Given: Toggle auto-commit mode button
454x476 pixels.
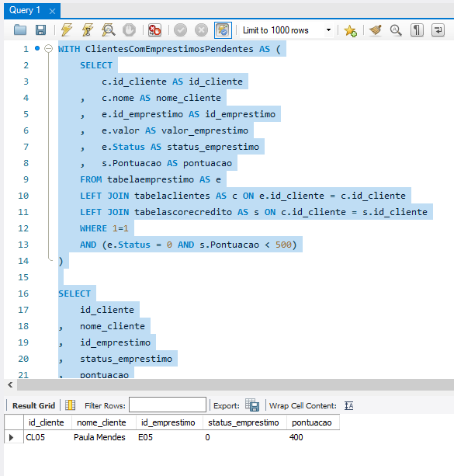Looking at the screenshot, I should pos(223,30).
